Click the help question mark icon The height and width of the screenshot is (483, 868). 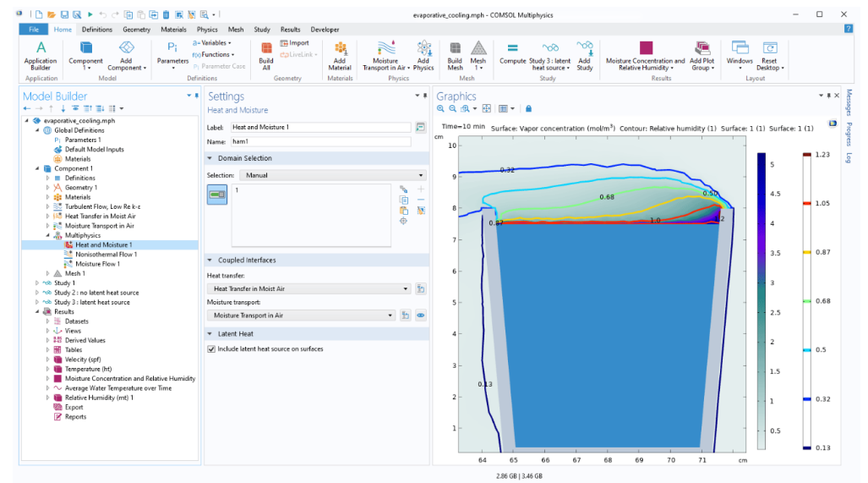[848, 29]
